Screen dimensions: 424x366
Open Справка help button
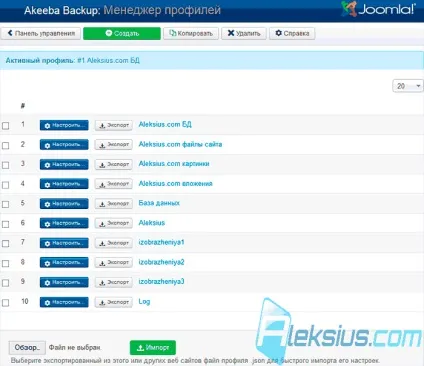[292, 33]
